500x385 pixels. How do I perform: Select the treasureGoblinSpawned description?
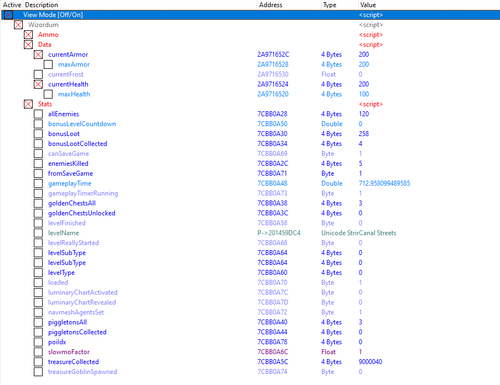(x=82, y=372)
